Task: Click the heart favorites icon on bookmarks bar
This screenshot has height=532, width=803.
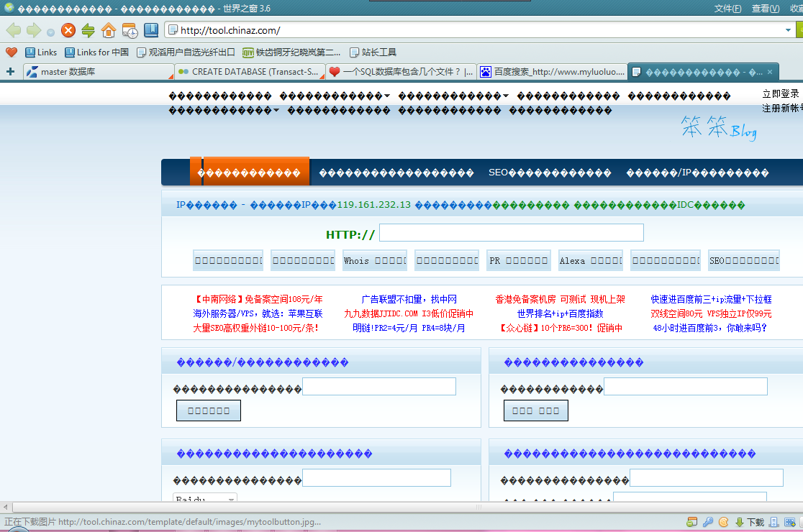Action: coord(12,52)
